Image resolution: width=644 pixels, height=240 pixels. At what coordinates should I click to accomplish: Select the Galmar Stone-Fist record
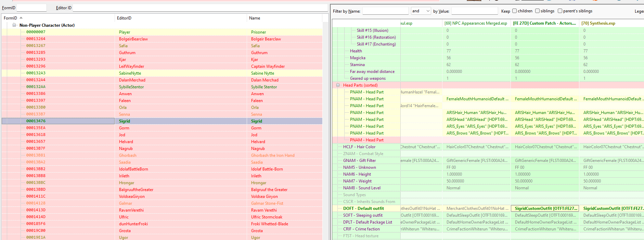click(x=162, y=203)
